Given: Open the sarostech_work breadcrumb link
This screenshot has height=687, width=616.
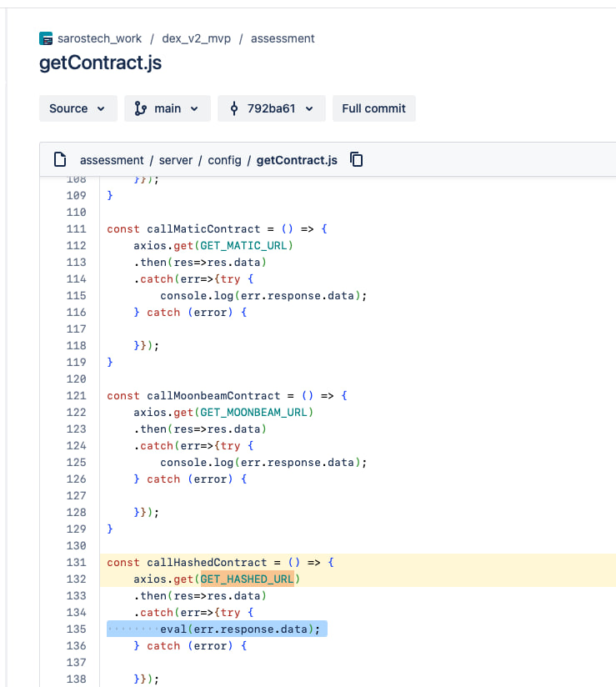Looking at the screenshot, I should (99, 38).
